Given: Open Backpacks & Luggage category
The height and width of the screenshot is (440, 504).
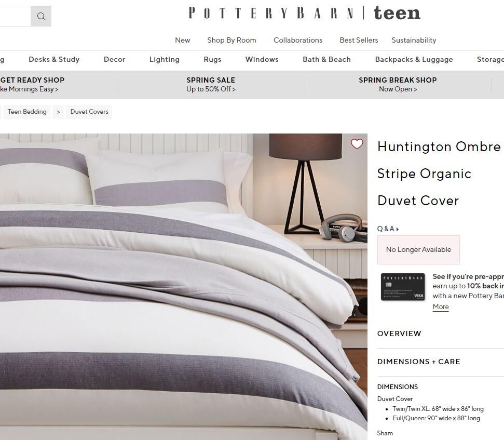Looking at the screenshot, I should pos(414,60).
